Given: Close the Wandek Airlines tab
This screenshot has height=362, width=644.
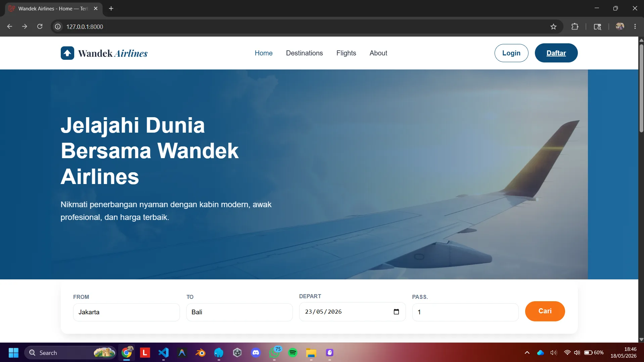Looking at the screenshot, I should [x=96, y=8].
